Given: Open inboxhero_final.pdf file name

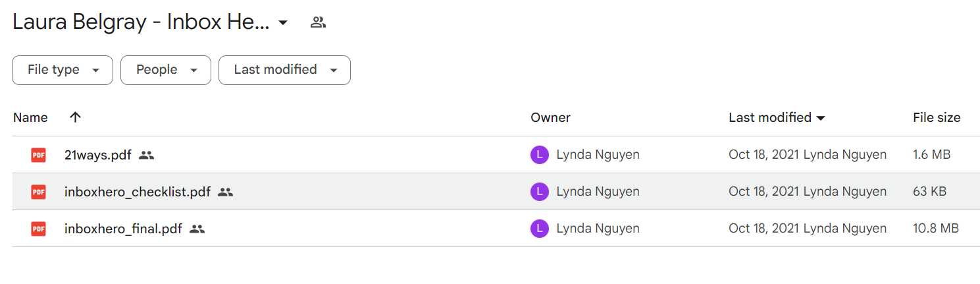Looking at the screenshot, I should click(123, 229).
